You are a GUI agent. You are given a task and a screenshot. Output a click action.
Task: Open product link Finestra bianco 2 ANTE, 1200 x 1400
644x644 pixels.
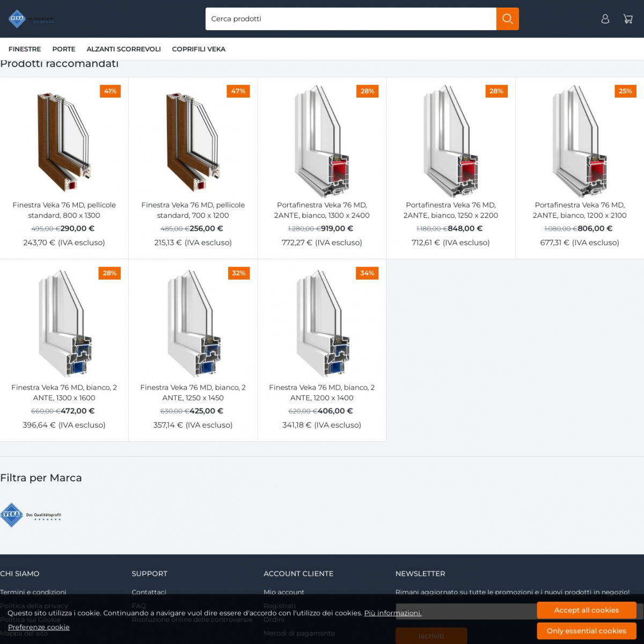click(x=322, y=392)
